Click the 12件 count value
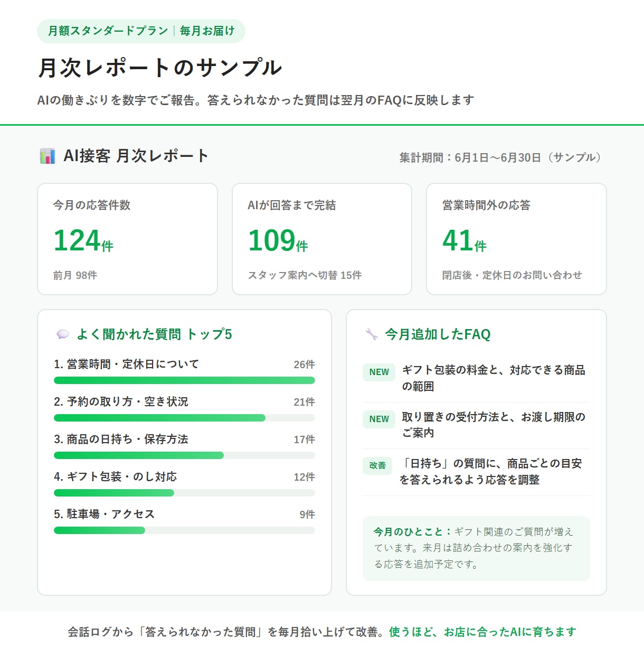This screenshot has width=644, height=655. [x=305, y=477]
